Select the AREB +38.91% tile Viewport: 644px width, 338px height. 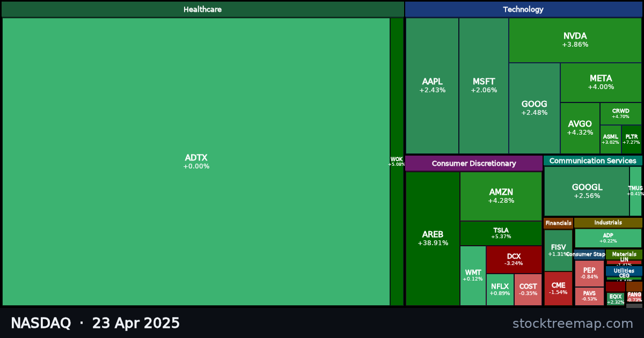(433, 239)
